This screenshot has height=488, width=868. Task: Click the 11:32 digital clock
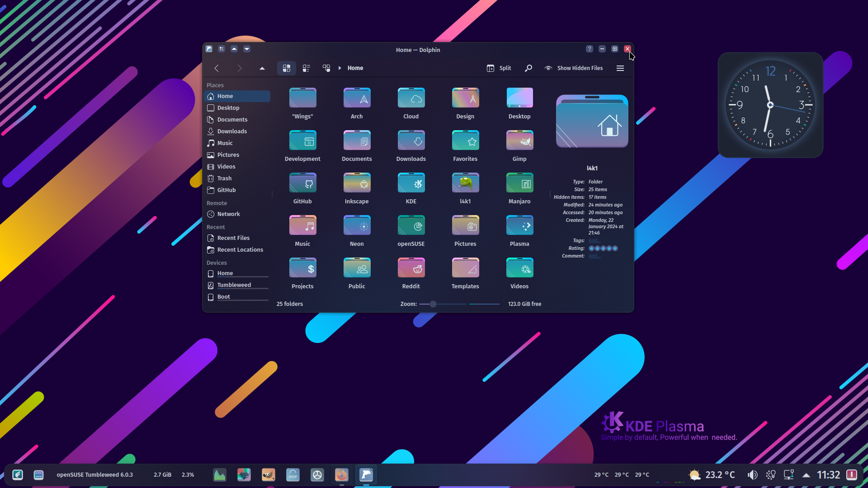(x=828, y=475)
